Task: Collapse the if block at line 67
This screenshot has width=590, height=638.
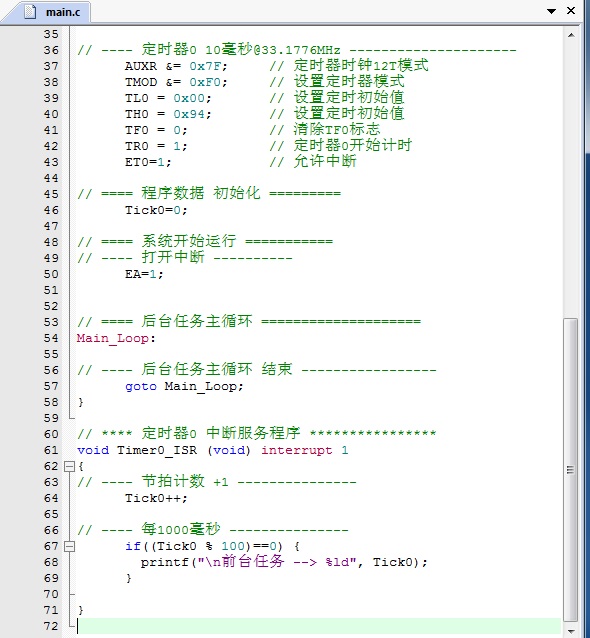Action: [70, 546]
